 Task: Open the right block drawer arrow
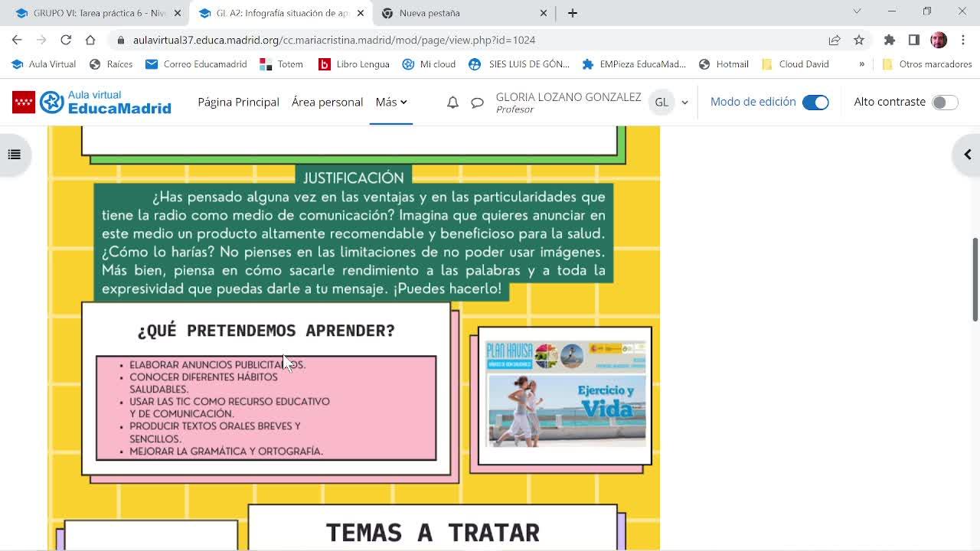(967, 155)
